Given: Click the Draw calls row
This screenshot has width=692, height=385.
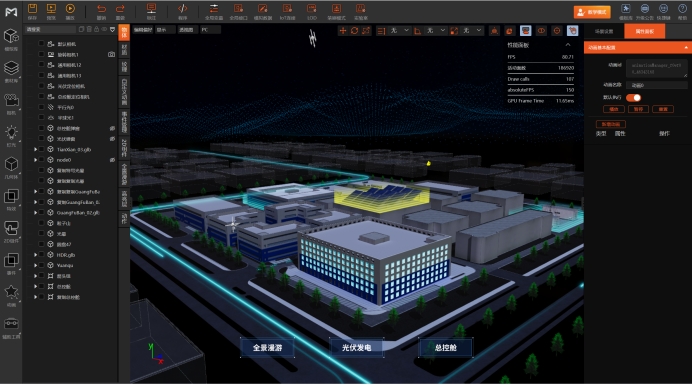Looking at the screenshot, I should click(540, 79).
